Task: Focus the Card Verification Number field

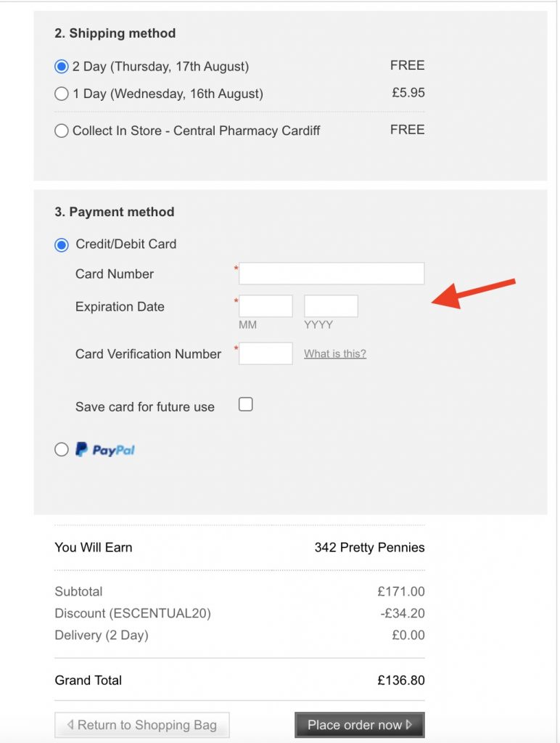Action: tap(265, 353)
